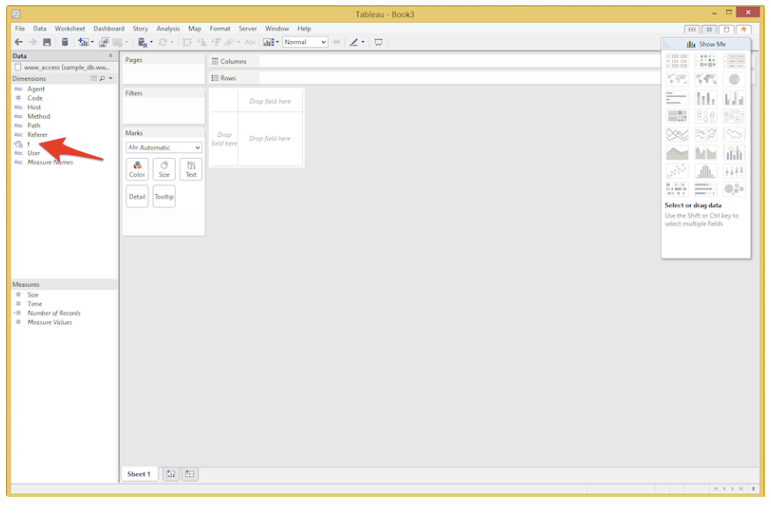The image size is (771, 517).
Task: Select the Referer dimension field
Action: click(x=37, y=134)
